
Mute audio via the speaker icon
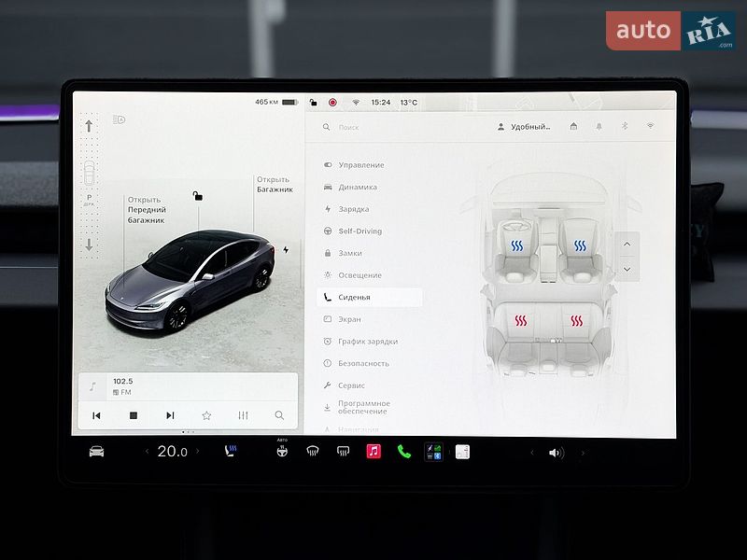(x=556, y=453)
